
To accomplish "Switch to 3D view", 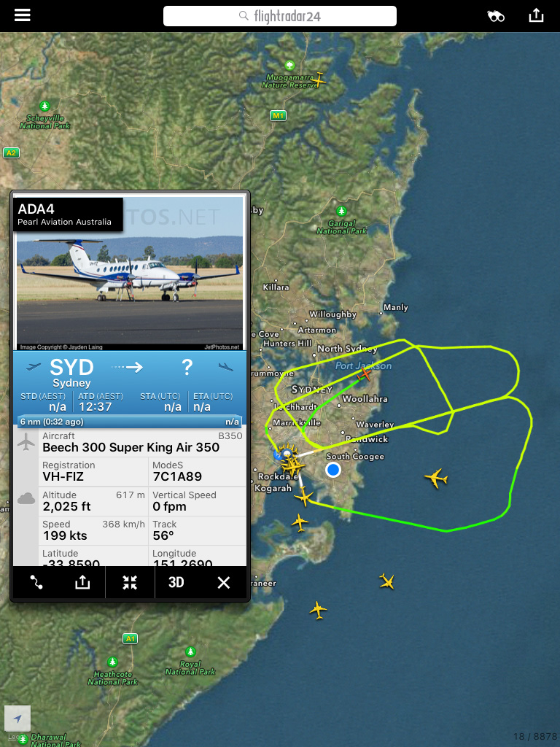I will click(x=176, y=582).
